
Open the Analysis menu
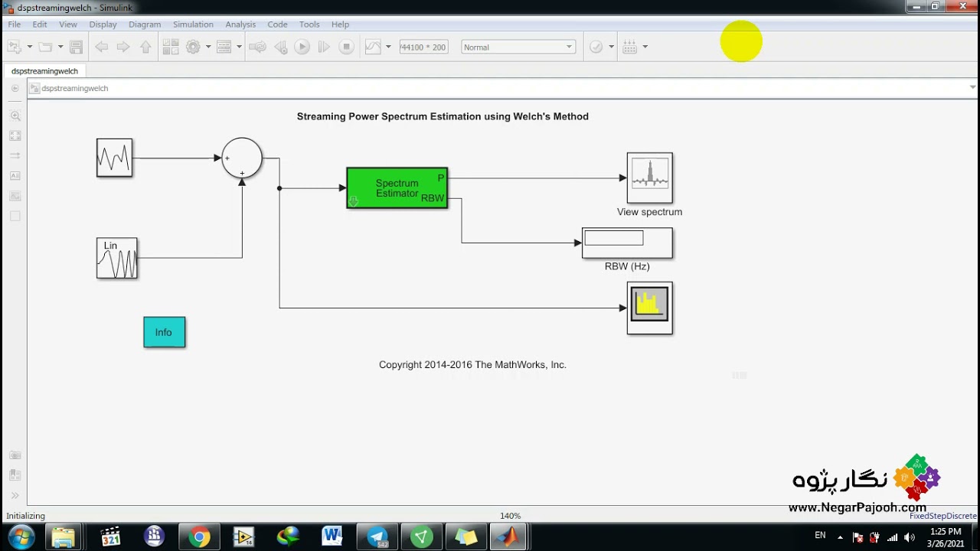[240, 24]
